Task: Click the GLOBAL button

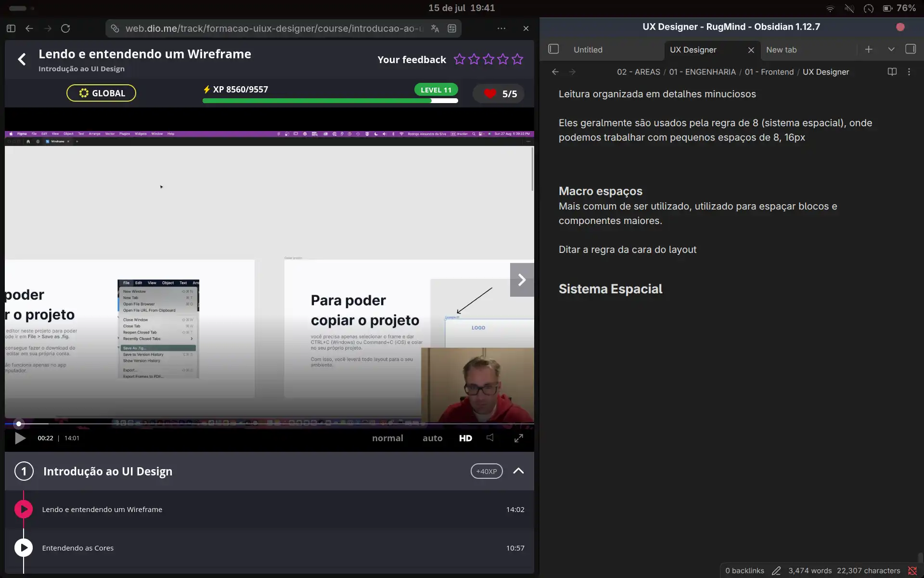Action: [x=101, y=93]
